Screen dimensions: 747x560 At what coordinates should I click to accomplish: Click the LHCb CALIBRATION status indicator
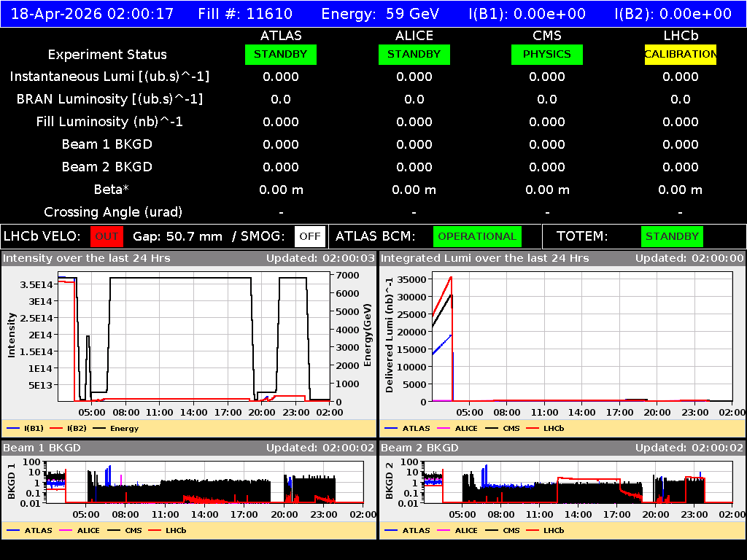tap(680, 54)
